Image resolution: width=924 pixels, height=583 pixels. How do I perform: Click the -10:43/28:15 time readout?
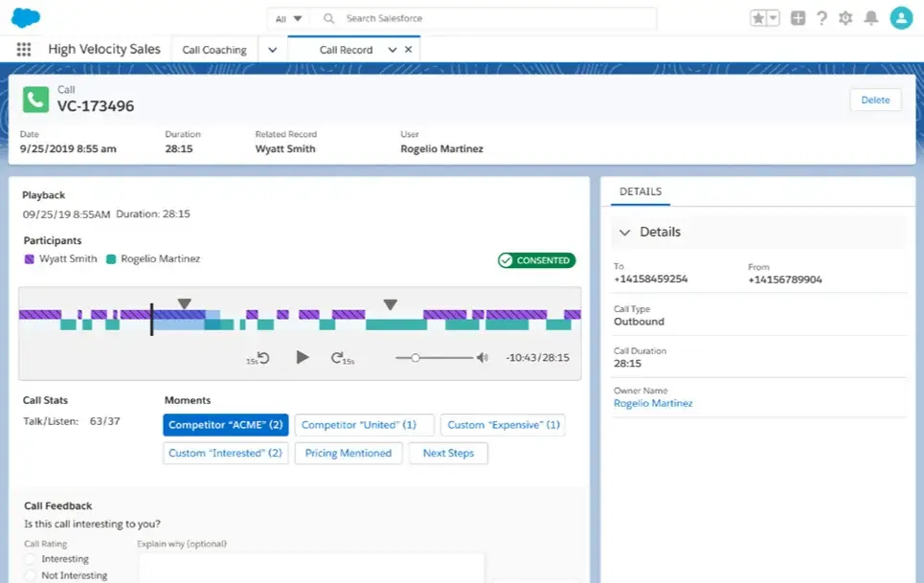[537, 357]
